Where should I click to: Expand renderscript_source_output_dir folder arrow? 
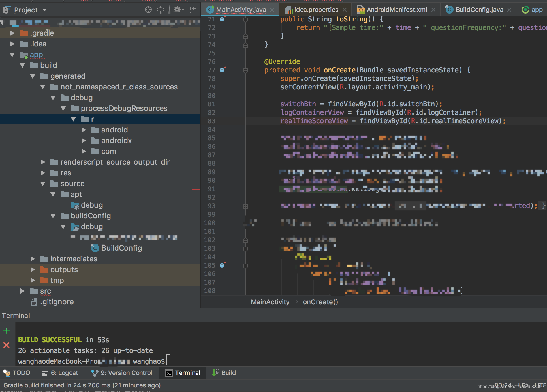43,162
